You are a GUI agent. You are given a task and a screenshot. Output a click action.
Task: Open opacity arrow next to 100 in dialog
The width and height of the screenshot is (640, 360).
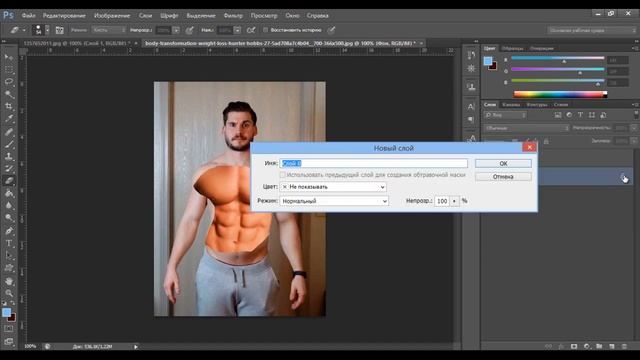454,201
